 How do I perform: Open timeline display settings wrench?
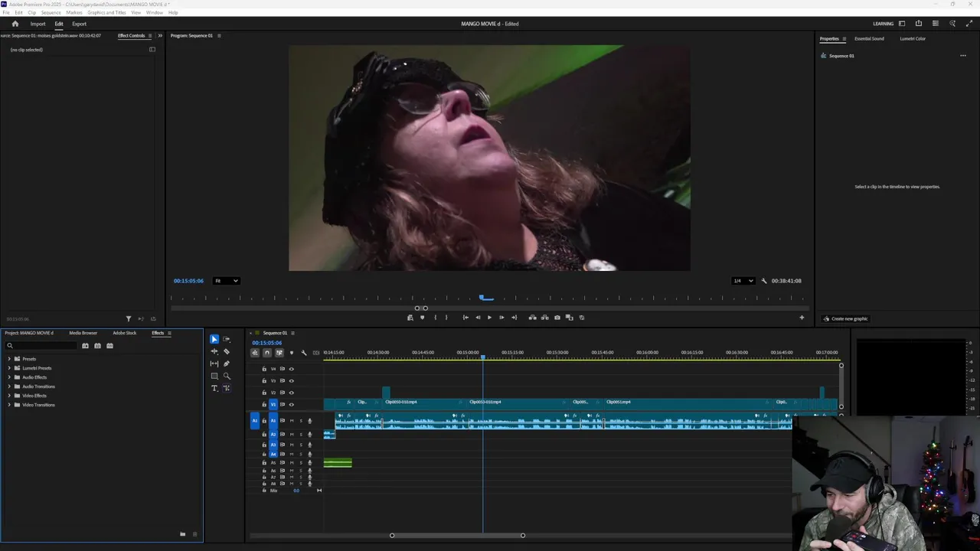[304, 353]
